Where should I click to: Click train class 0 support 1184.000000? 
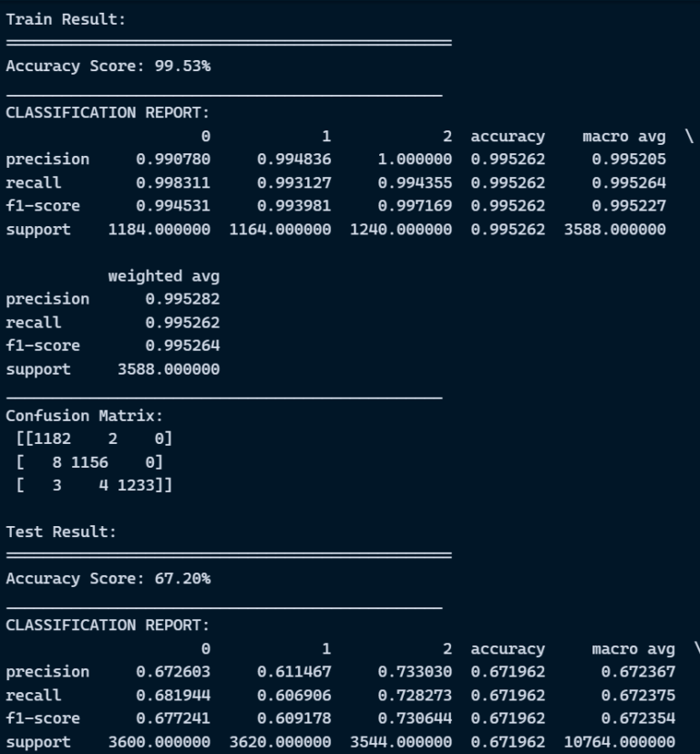pyautogui.click(x=160, y=230)
